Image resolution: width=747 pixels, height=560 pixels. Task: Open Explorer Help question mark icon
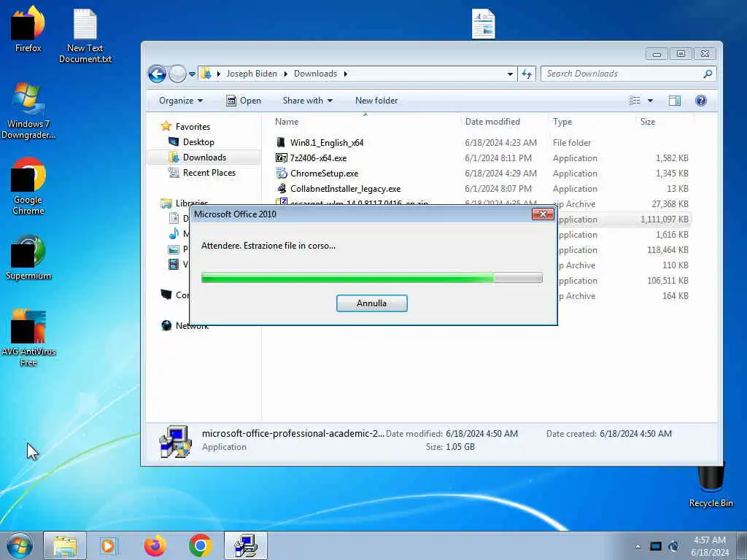(701, 101)
